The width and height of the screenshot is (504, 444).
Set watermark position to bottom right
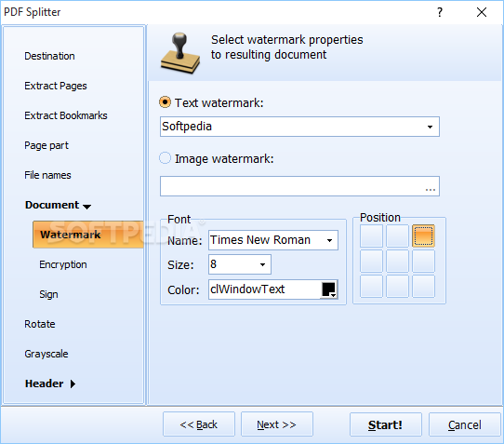click(424, 286)
